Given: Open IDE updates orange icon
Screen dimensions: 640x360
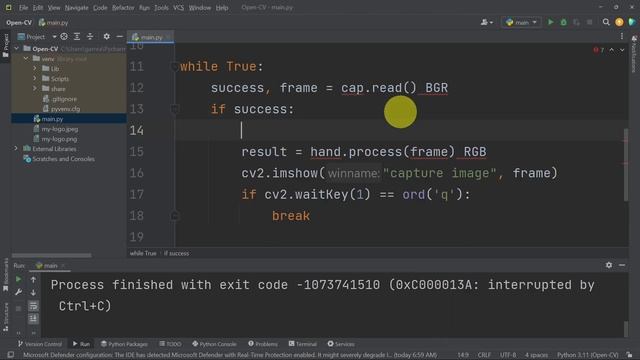Looking at the screenshot, I should click(x=619, y=22).
